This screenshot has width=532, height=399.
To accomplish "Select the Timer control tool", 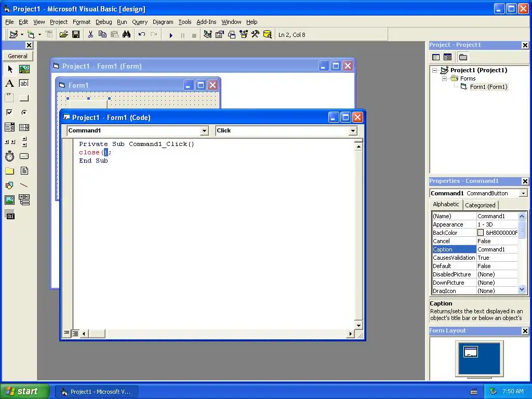I will (x=10, y=156).
